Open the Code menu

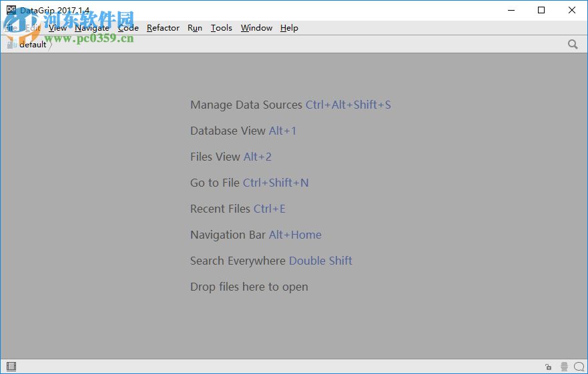coord(128,28)
